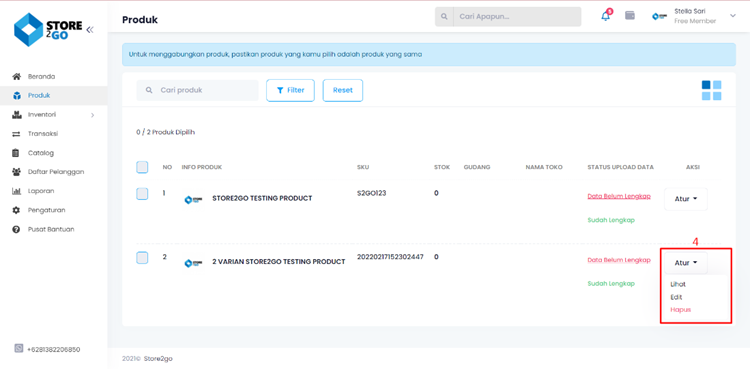Open notifications bell icon
The height and width of the screenshot is (369, 750).
(x=606, y=15)
